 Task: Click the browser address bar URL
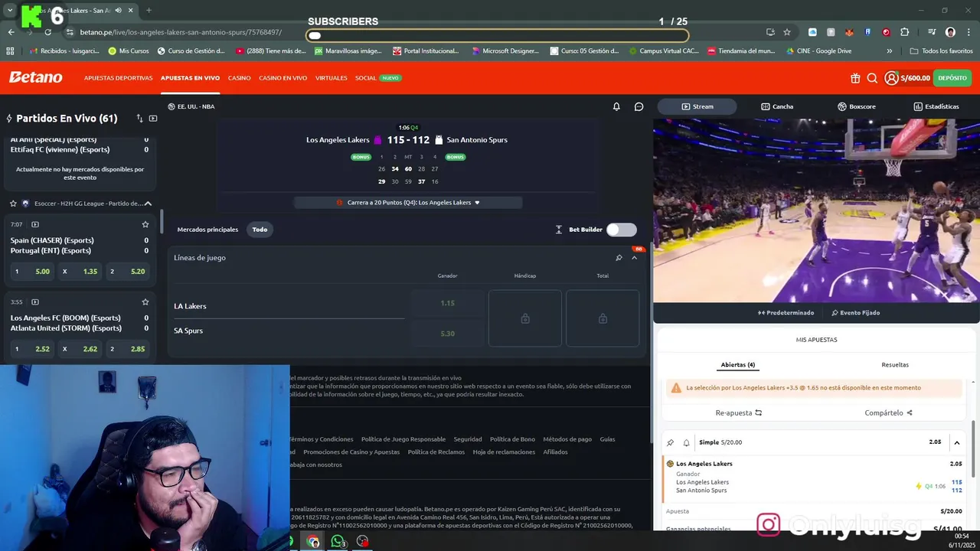(x=181, y=32)
